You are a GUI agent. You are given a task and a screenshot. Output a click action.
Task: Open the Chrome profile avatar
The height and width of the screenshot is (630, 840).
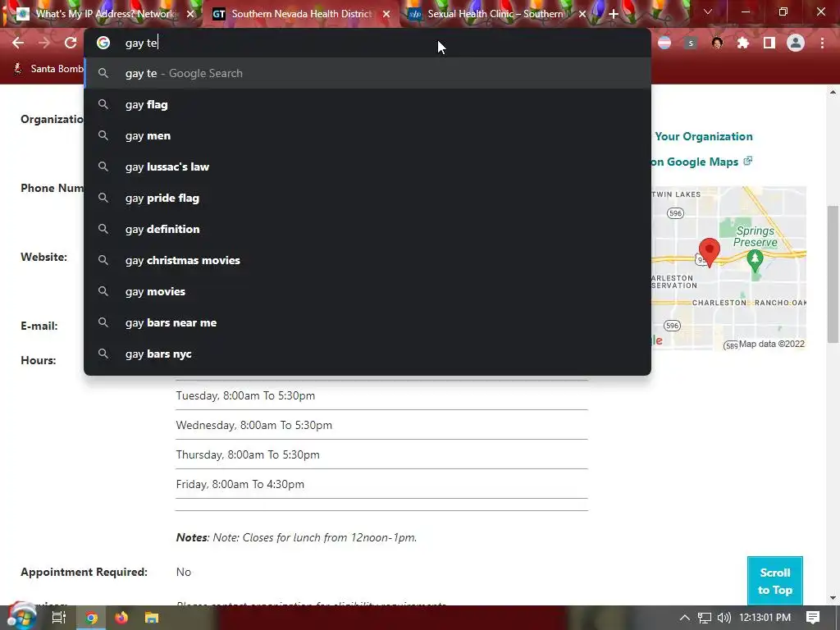pyautogui.click(x=796, y=43)
